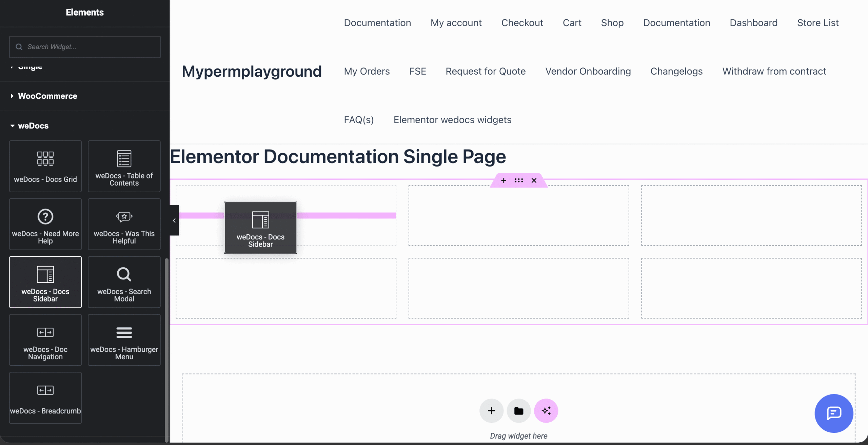The height and width of the screenshot is (445, 868).
Task: Expand the WooCommerce widget category
Action: (x=47, y=96)
